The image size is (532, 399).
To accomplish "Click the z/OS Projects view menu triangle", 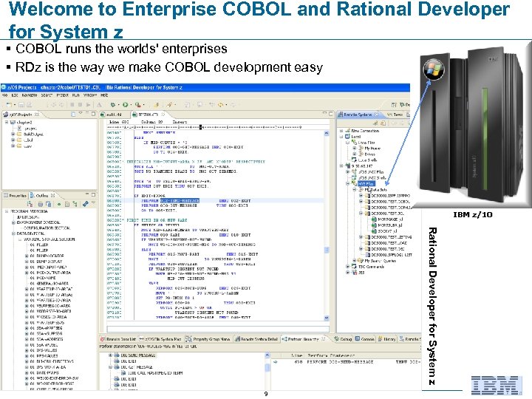I will point(81,114).
